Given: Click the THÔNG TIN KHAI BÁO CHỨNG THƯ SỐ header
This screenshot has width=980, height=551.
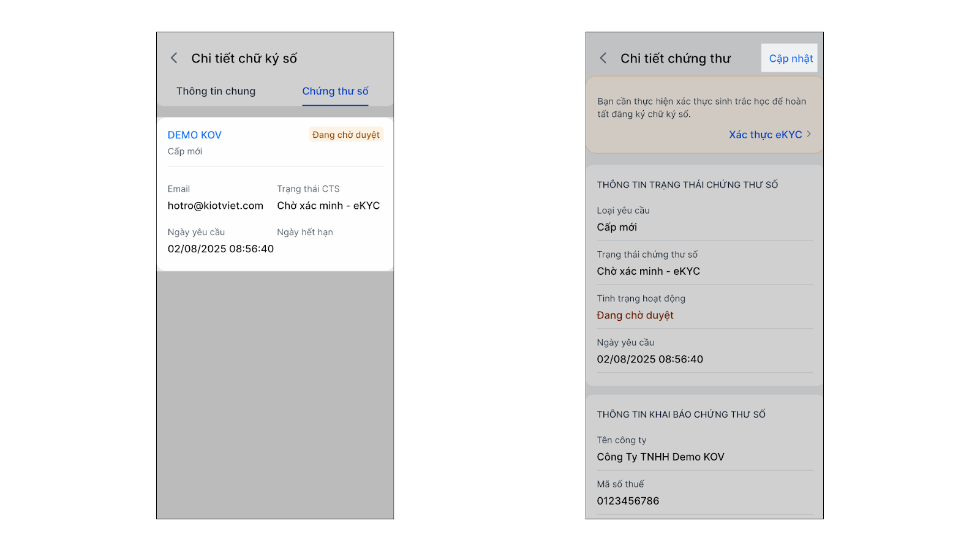Looking at the screenshot, I should point(681,414).
